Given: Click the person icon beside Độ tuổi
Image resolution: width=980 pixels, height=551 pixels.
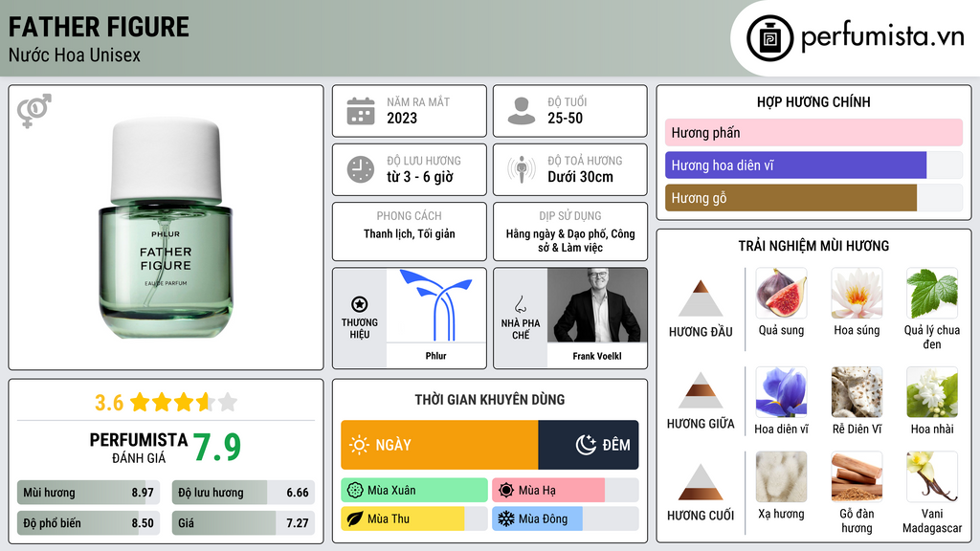Looking at the screenshot, I should tap(522, 111).
